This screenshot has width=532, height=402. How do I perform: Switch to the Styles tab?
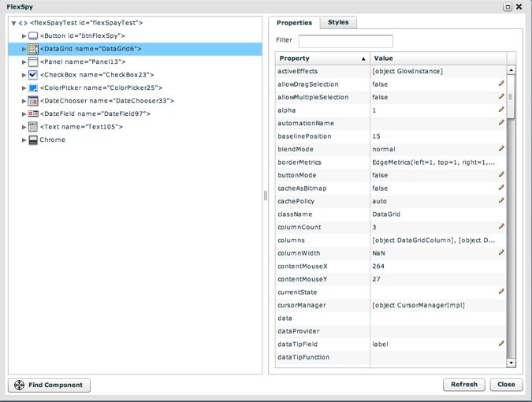[339, 23]
